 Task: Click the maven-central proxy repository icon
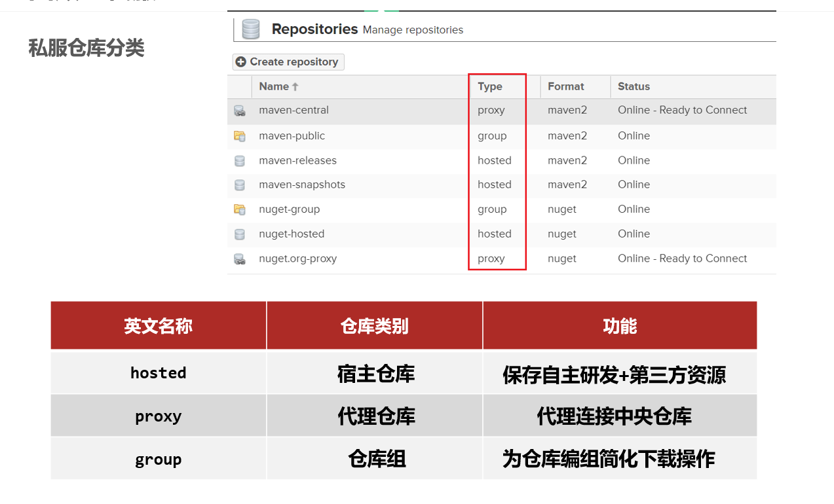[x=240, y=111]
